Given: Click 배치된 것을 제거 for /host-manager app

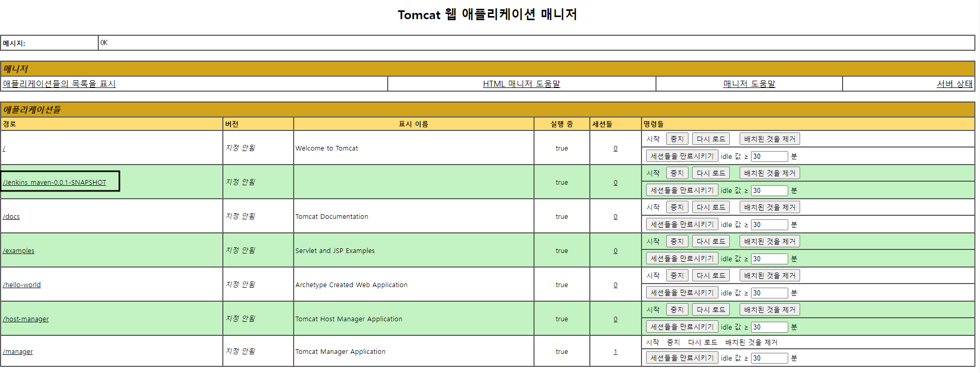Looking at the screenshot, I should pyautogui.click(x=770, y=310).
